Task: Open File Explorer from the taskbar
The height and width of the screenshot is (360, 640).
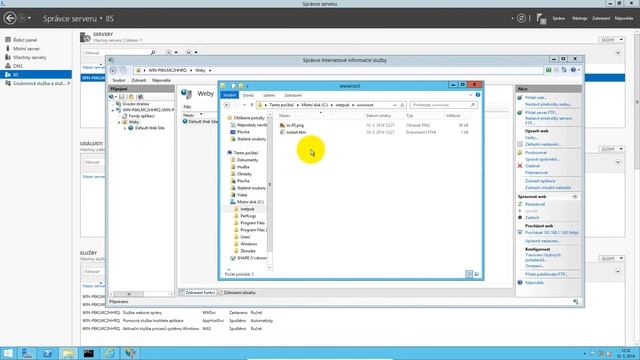Action: pos(68,353)
